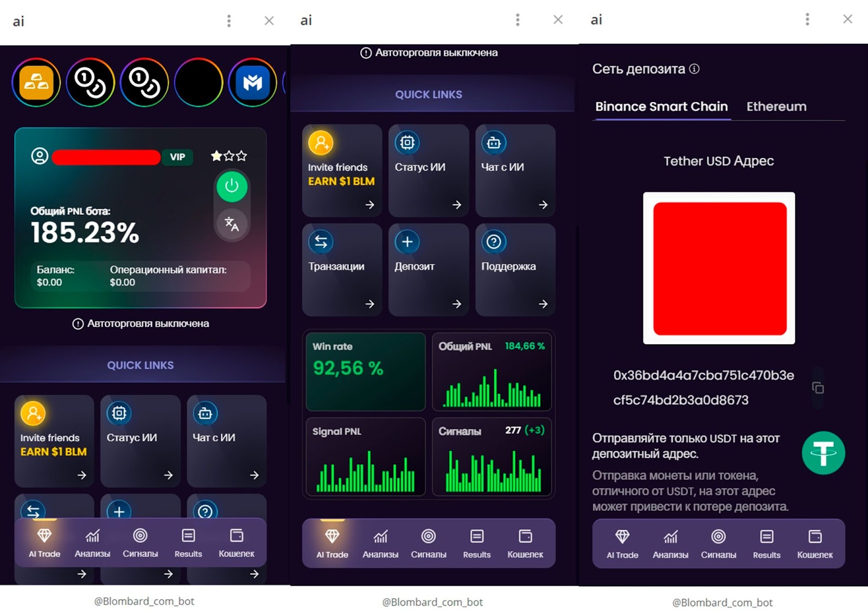868x615 pixels.
Task: Open Транзакции tile in middle panel
Action: pos(342,270)
